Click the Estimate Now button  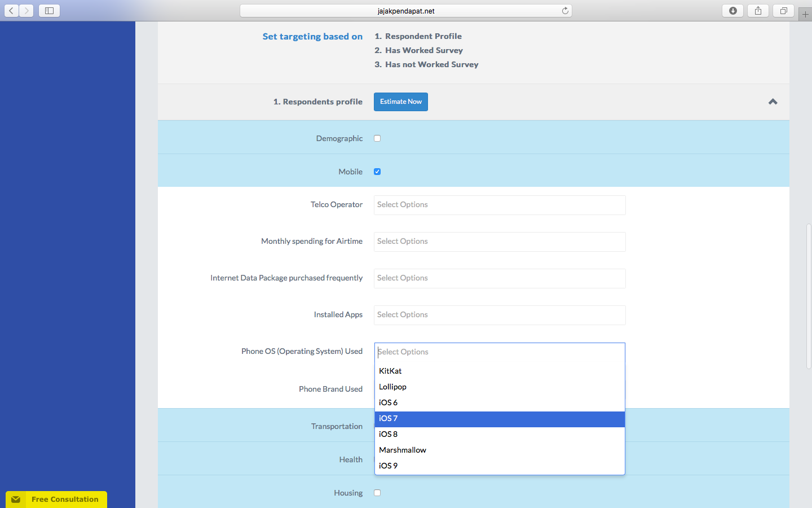[400, 102]
